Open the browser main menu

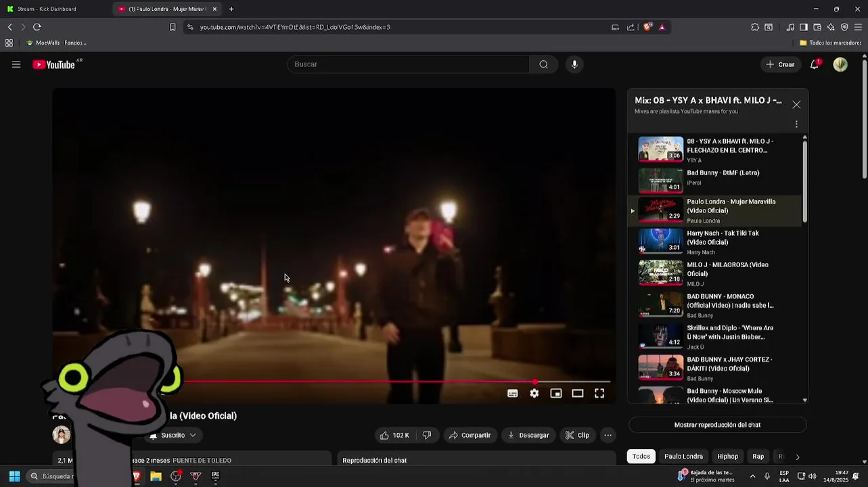[x=859, y=27]
